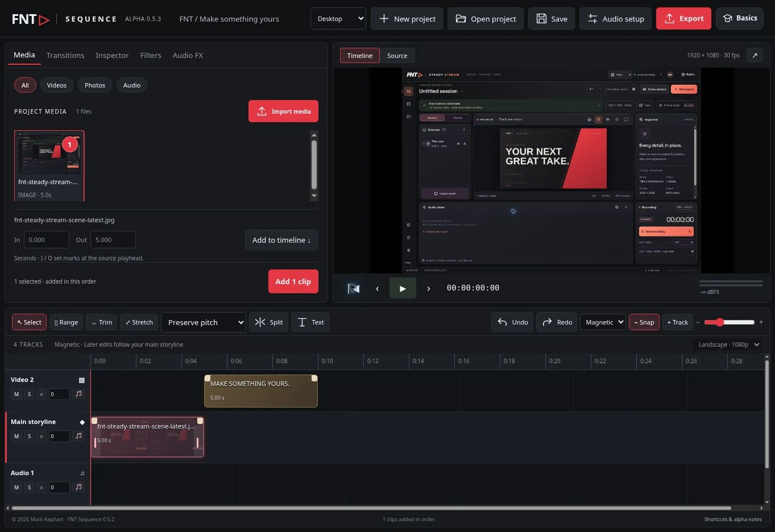The width and height of the screenshot is (775, 532).
Task: Switch preview to Timeline tab
Action: click(360, 56)
